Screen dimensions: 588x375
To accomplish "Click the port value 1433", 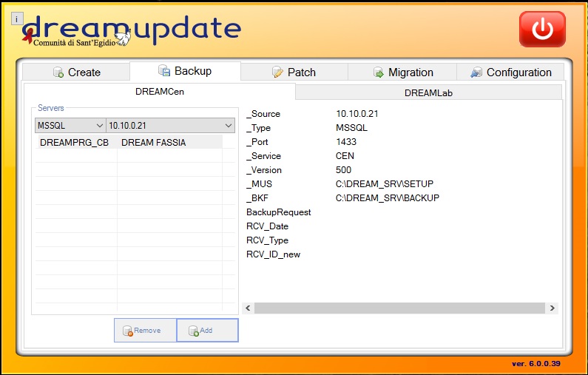I will 346,142.
